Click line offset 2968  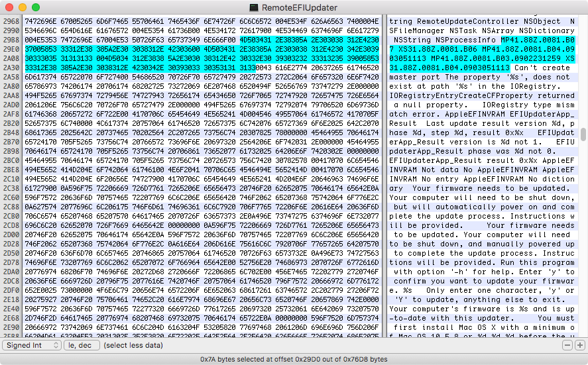11,21
